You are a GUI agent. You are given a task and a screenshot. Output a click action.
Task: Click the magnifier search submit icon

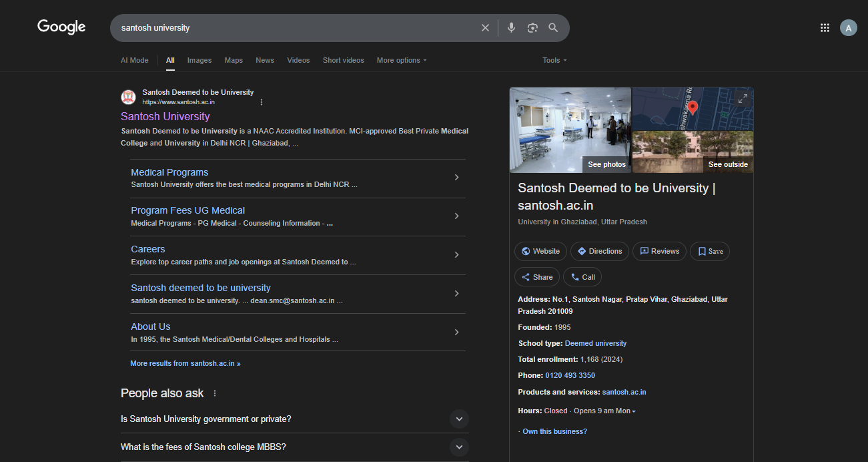[x=553, y=27]
